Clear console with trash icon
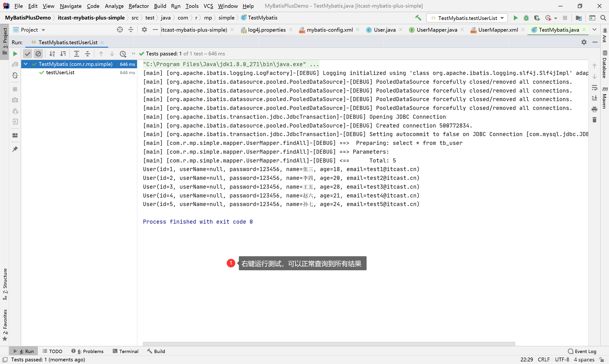 point(594,120)
